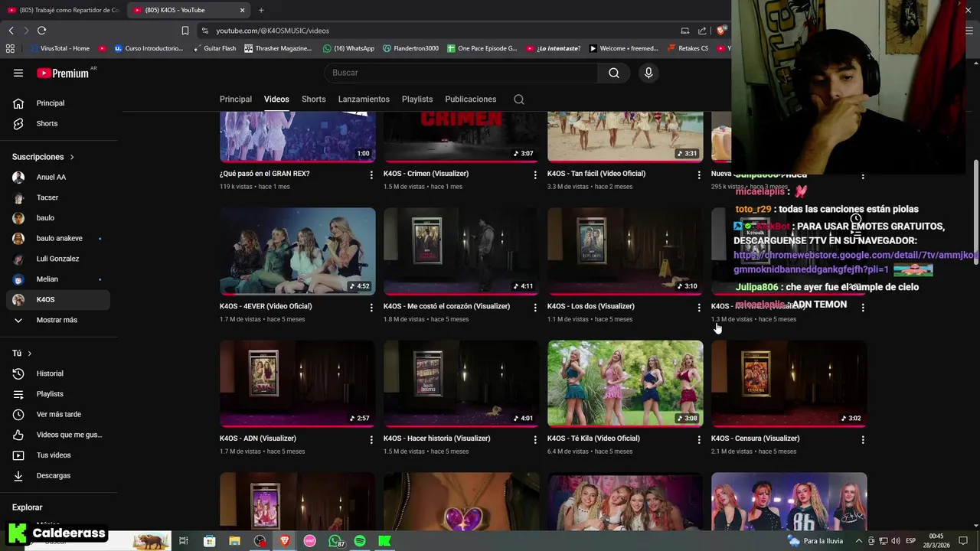Show hidden system tray icons

858,541
